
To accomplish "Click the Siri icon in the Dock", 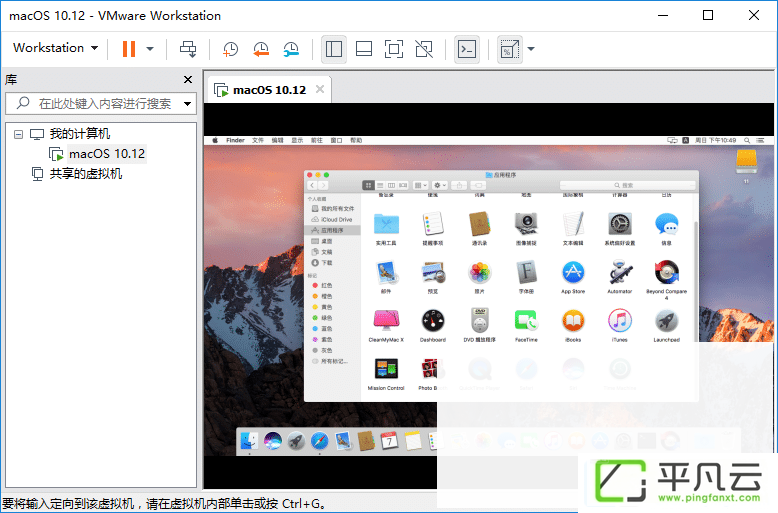I will pyautogui.click(x=272, y=440).
